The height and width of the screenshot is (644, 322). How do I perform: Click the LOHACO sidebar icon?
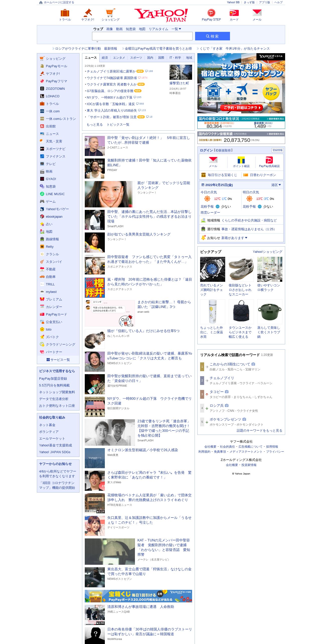[x=42, y=96]
